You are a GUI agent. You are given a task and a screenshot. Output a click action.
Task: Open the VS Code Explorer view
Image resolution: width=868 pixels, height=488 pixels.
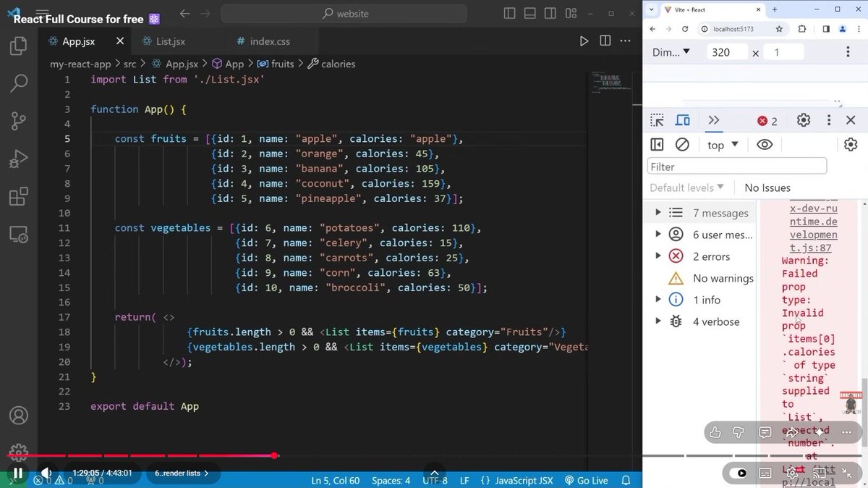tap(19, 46)
